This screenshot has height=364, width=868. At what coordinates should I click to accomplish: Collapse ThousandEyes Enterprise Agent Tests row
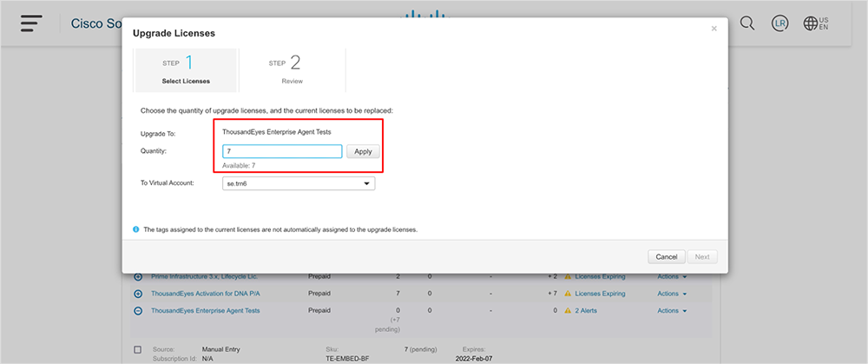coord(138,310)
